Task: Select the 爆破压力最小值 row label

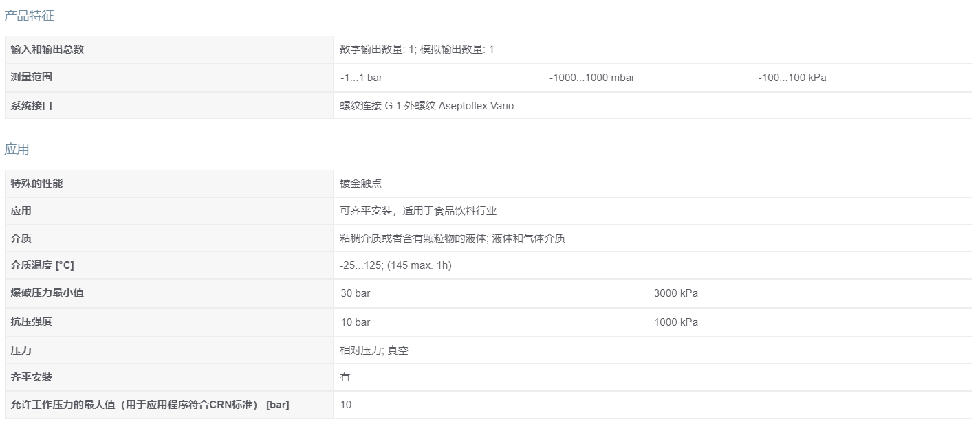Action: pos(47,293)
